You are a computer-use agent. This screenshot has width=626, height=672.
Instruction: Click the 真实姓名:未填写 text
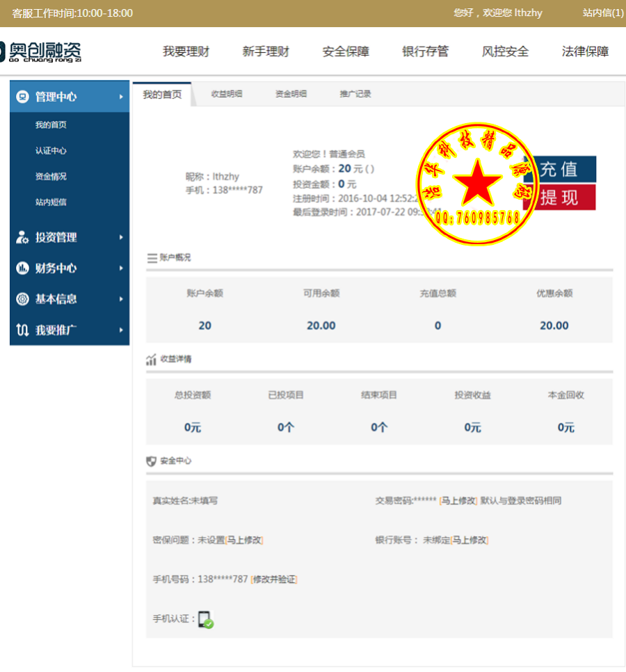(185, 501)
